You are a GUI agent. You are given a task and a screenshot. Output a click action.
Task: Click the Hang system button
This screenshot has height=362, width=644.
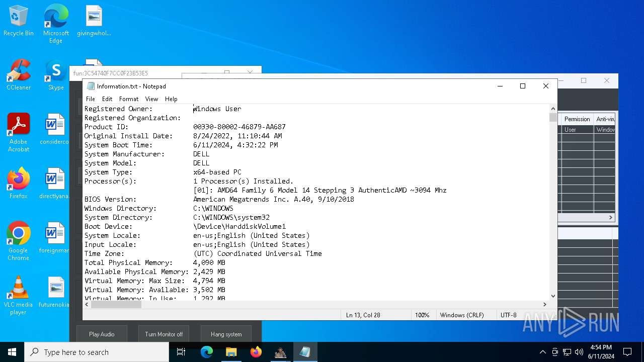226,334
